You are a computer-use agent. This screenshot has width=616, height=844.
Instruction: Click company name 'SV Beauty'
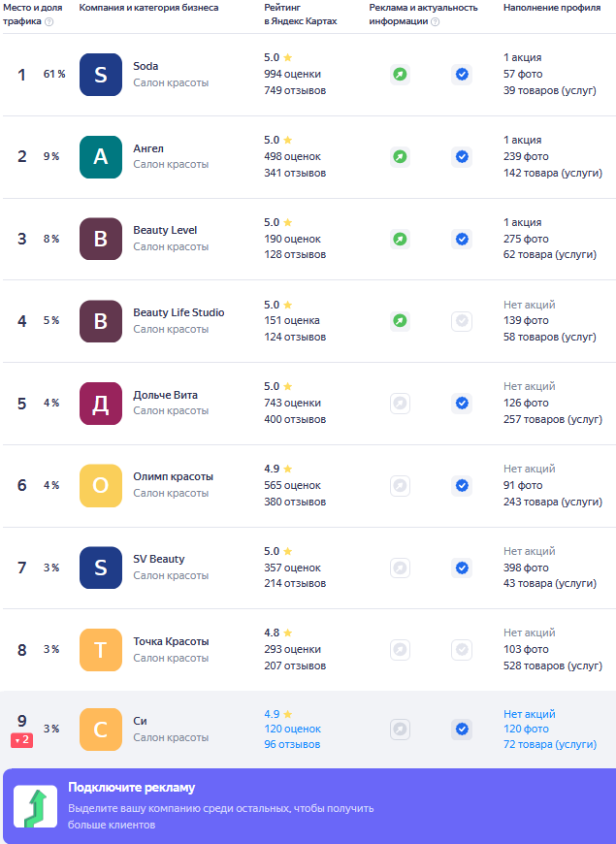159,559
